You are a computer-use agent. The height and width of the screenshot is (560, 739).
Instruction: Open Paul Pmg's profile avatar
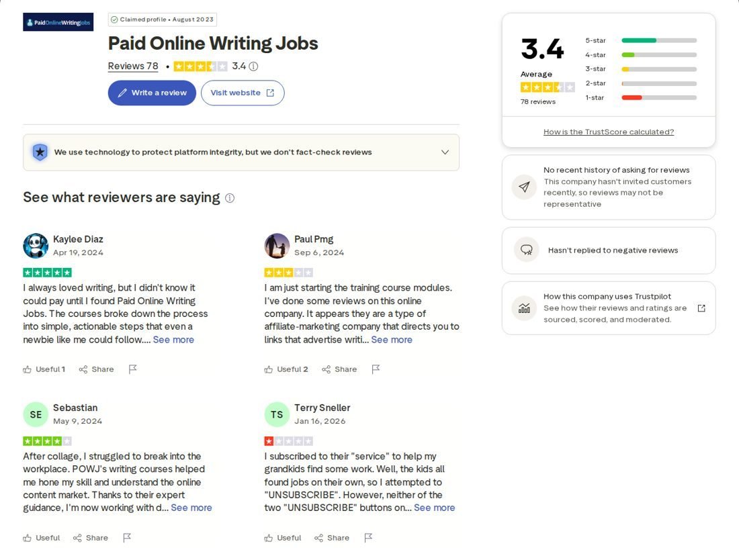click(277, 246)
